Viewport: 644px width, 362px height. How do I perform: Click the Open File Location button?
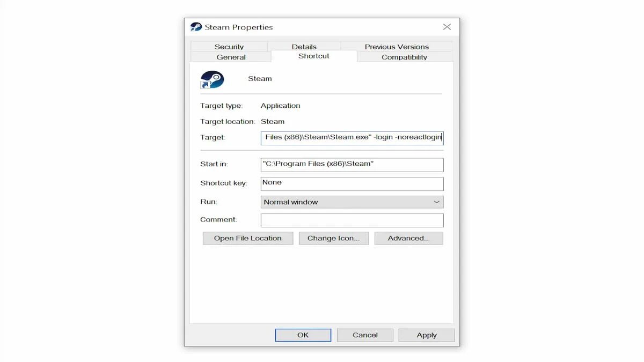(x=248, y=238)
